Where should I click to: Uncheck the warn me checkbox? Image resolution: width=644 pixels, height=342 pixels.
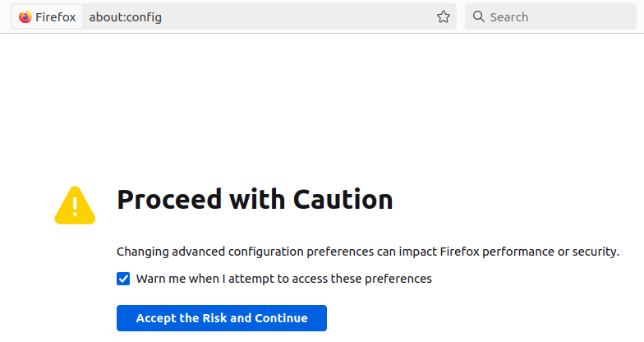point(123,279)
